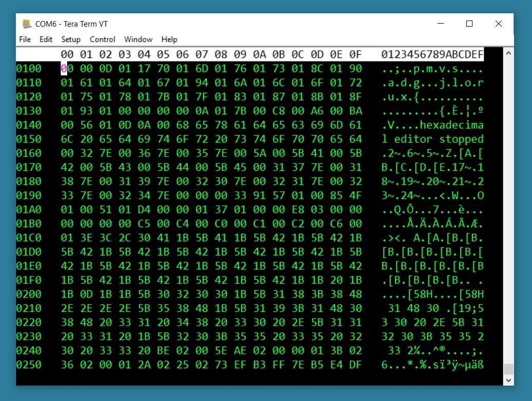This screenshot has width=532, height=401.
Task: Open the Window menu
Action: tap(138, 39)
